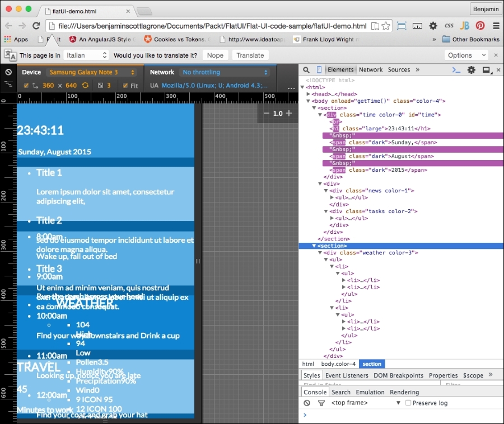Click the Translate button in translation bar
The image size is (504, 424).
[250, 55]
